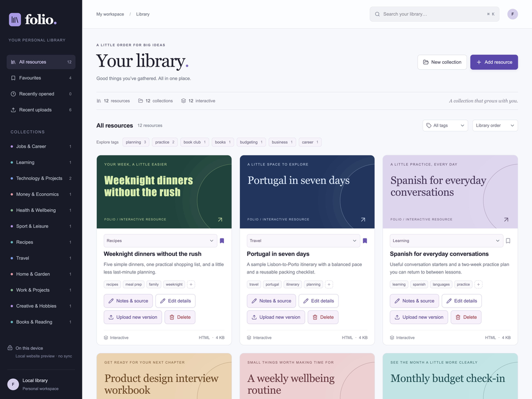This screenshot has height=399, width=532.
Task: Open Recent uploads in sidebar
Action: [41, 110]
